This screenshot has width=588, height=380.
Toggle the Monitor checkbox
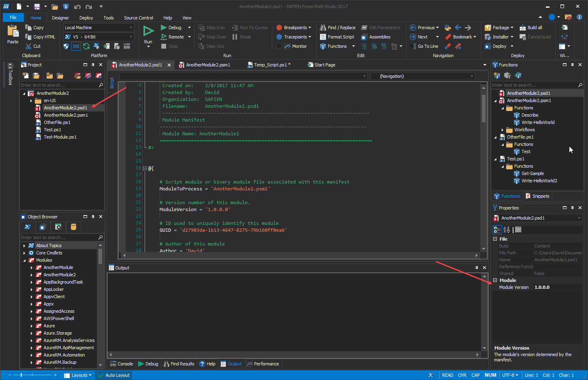coord(279,46)
